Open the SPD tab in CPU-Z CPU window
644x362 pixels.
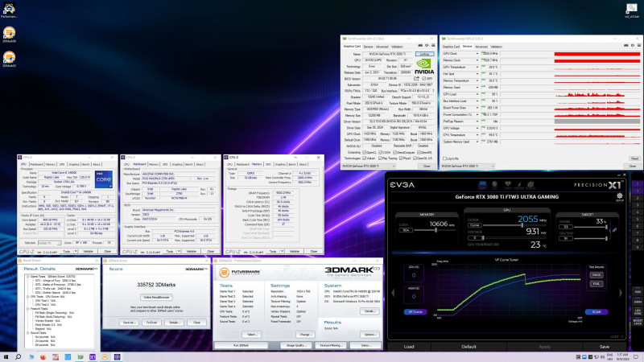pos(62,165)
